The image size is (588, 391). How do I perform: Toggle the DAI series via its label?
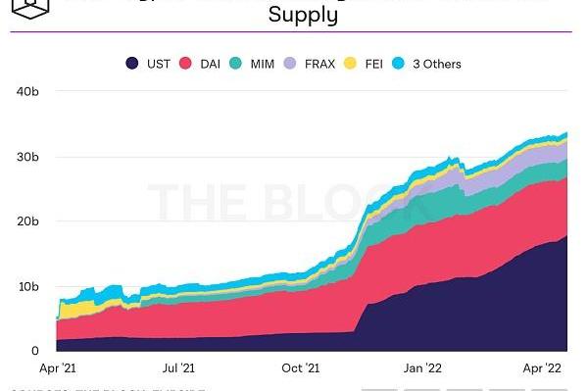pos(210,64)
